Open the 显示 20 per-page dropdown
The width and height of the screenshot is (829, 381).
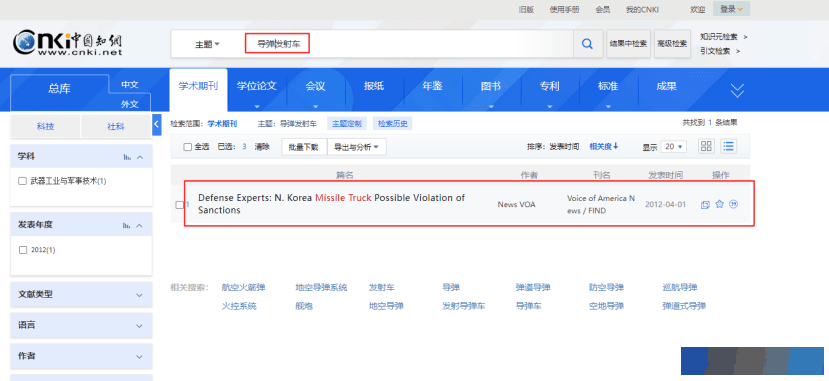(675, 146)
